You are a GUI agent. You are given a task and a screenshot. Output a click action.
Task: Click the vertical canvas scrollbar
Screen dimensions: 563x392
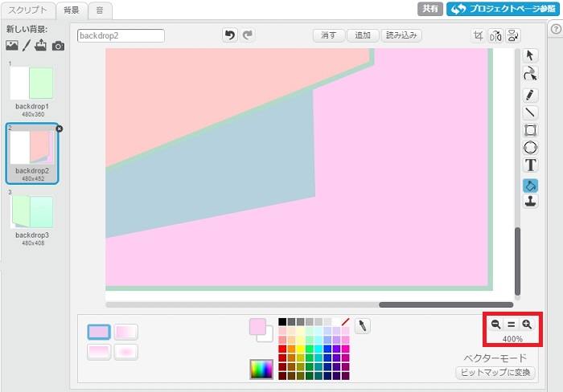point(517,261)
